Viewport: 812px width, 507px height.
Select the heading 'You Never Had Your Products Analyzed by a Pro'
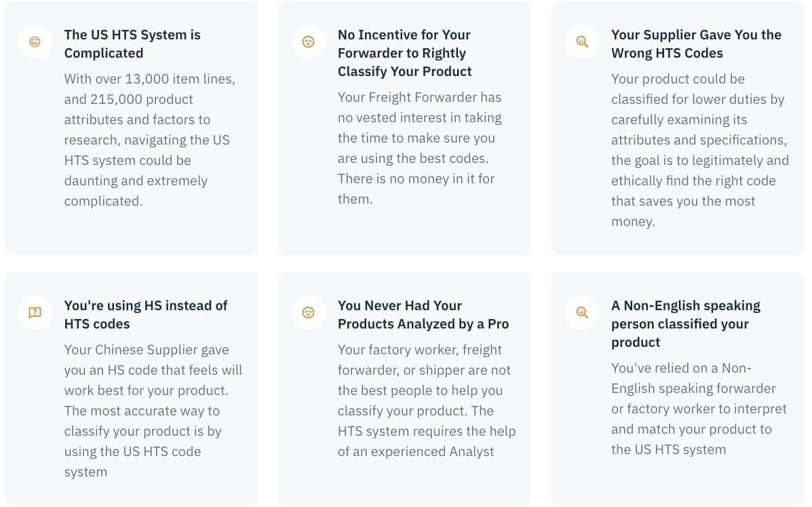(x=423, y=315)
